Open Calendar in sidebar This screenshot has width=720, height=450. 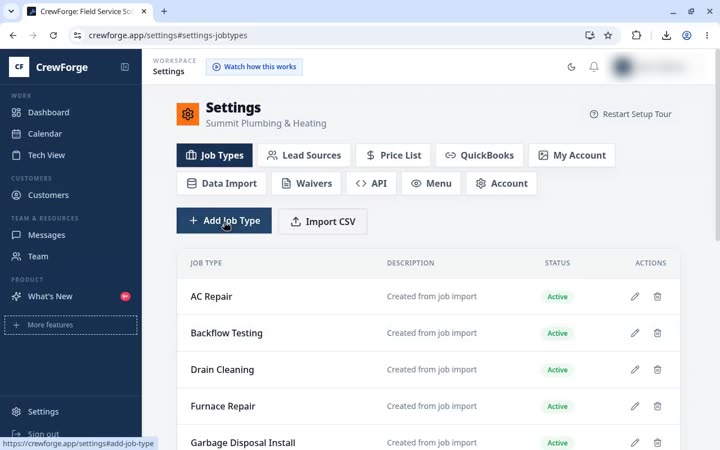coord(71,134)
